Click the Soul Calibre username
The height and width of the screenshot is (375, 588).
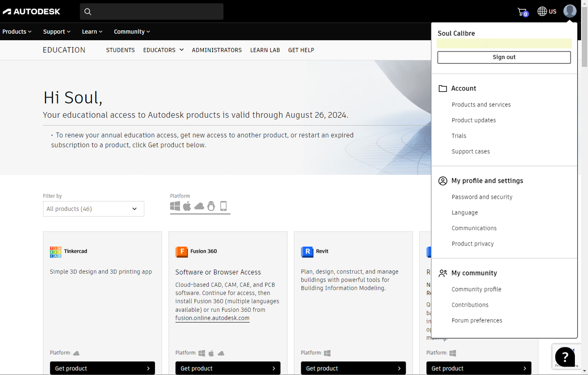click(456, 33)
